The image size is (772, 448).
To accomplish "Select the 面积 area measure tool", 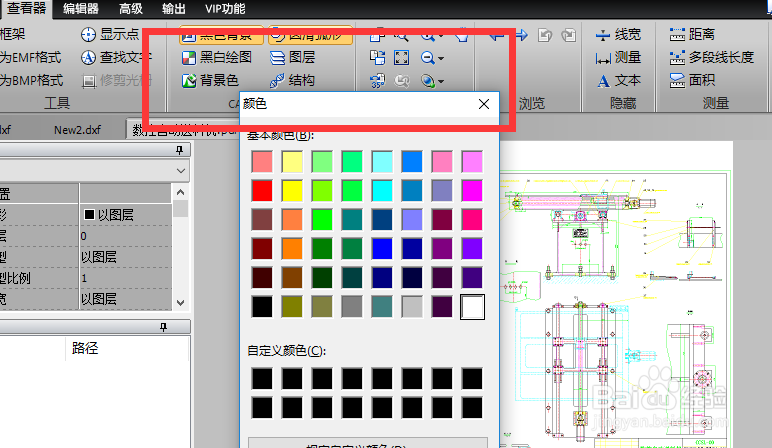I will tap(692, 80).
